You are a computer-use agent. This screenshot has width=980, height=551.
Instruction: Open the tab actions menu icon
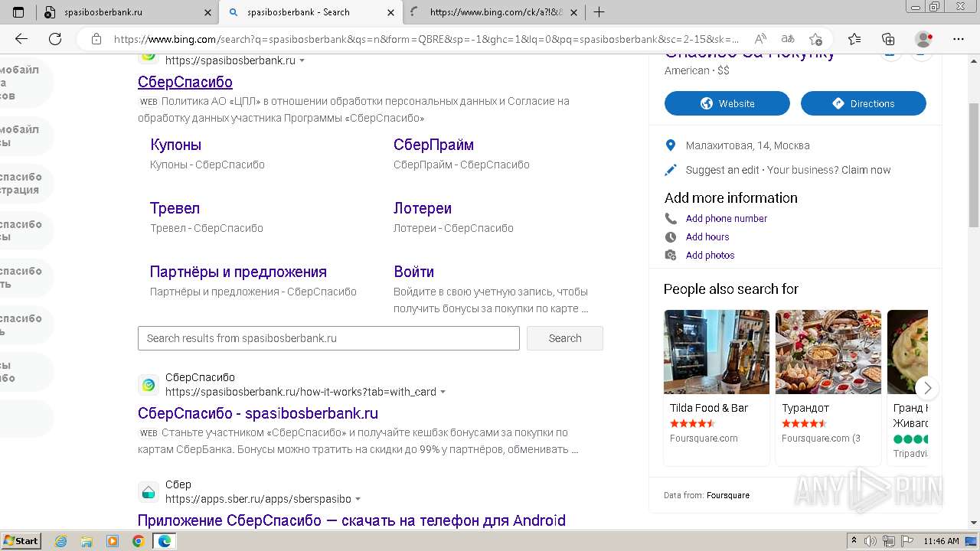click(18, 12)
